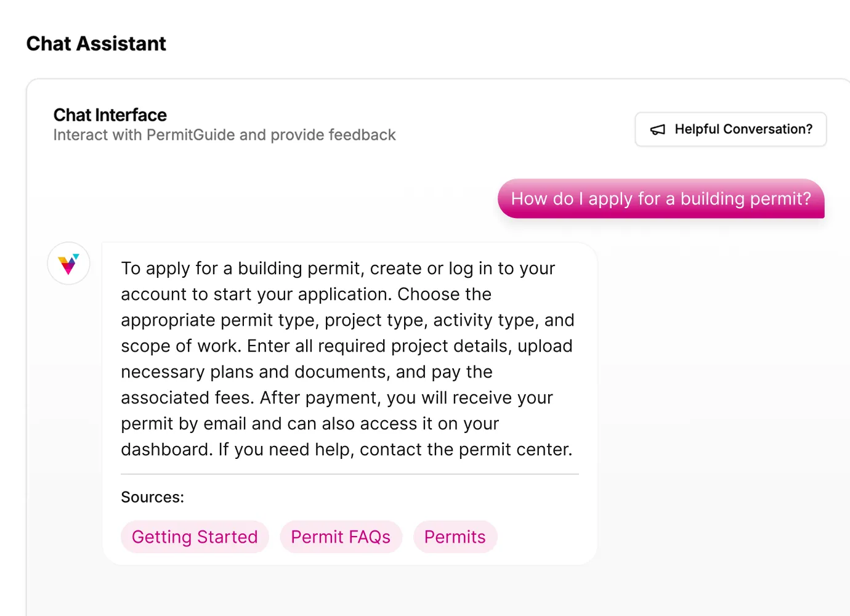Screen dimensions: 850x616
Task: Open the Permit FAQs source chip
Action: (341, 537)
